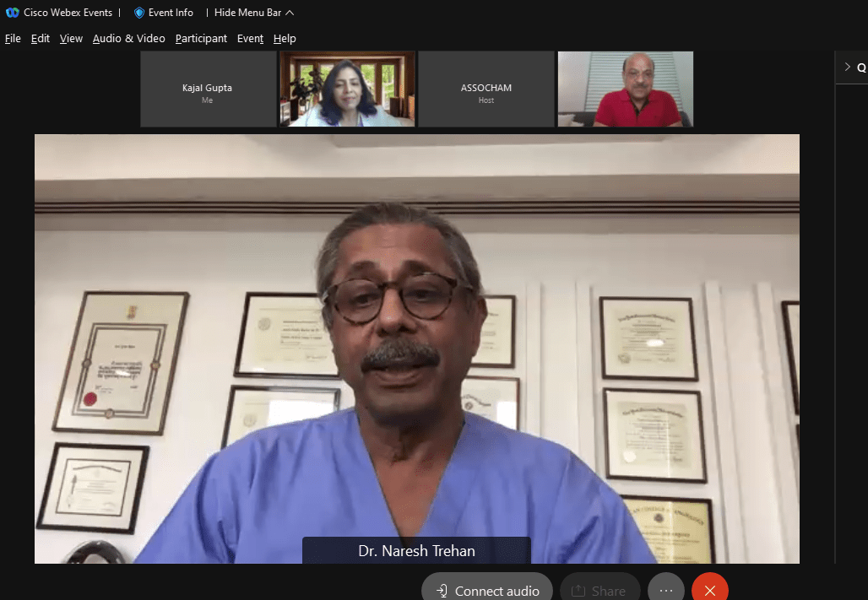Screen dimensions: 868x600
Task: Open the Event menu
Action: pyautogui.click(x=250, y=39)
